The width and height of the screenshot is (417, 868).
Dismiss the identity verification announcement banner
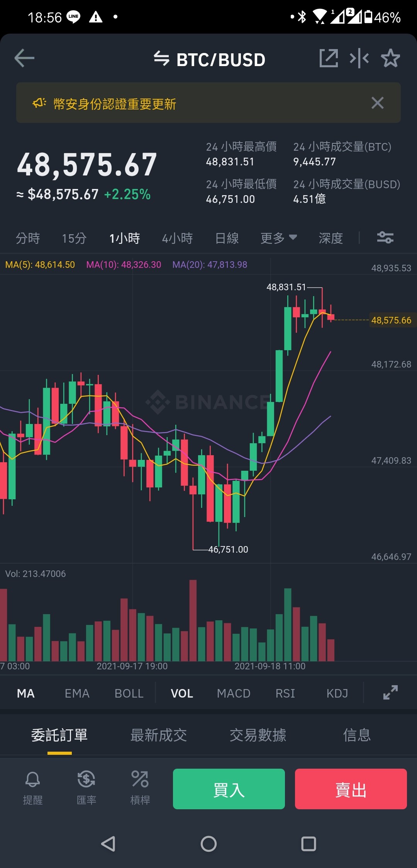pos(377,103)
